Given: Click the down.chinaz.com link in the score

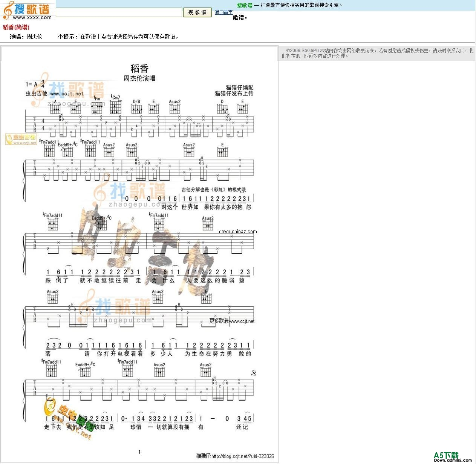Looking at the screenshot, I should (x=238, y=231).
